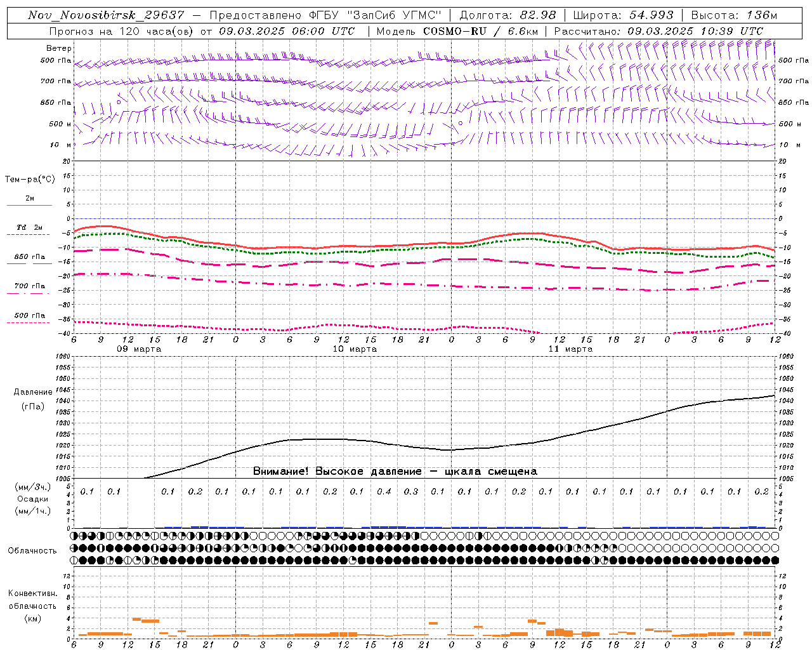Click the text Предоставлено ФГБУ "ЗапСиб УГМС"
The height and width of the screenshot is (650, 812).
click(x=325, y=15)
